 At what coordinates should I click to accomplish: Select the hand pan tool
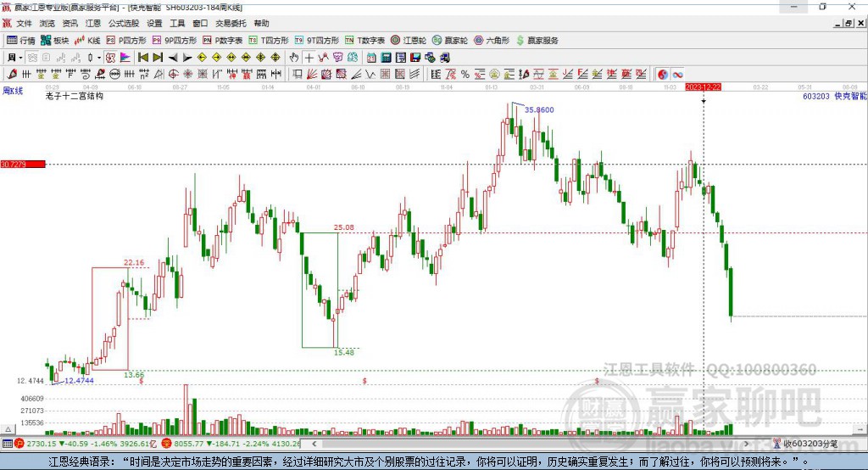point(294,58)
